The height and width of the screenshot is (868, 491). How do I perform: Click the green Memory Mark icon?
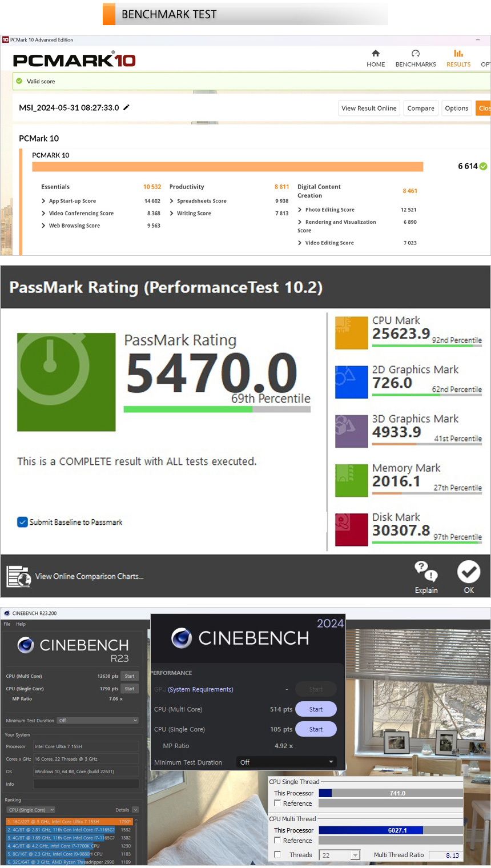coord(351,480)
